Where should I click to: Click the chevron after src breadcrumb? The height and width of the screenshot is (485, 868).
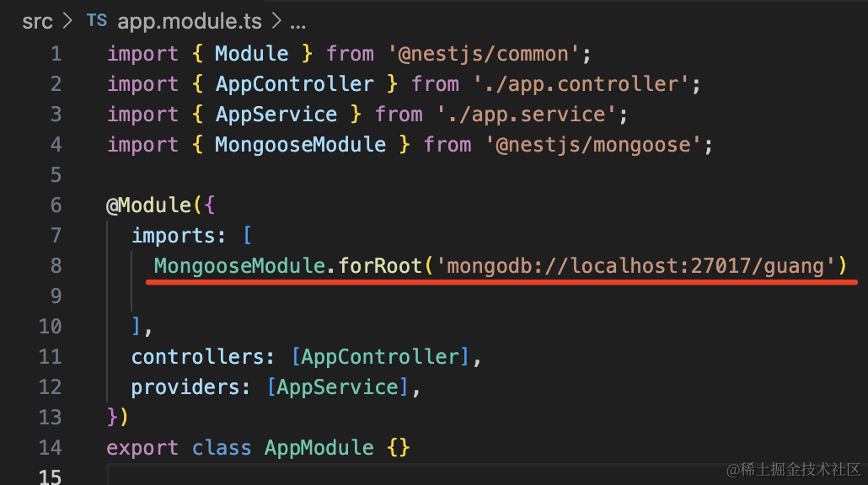tap(67, 21)
